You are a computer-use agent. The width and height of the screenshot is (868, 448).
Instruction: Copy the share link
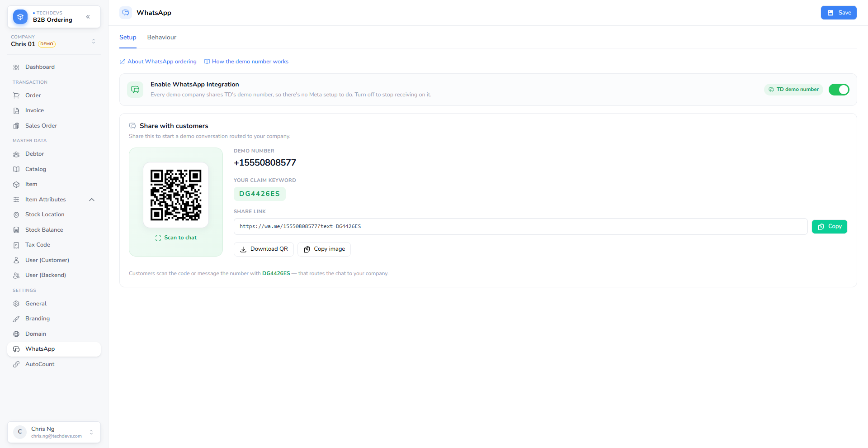(x=829, y=227)
